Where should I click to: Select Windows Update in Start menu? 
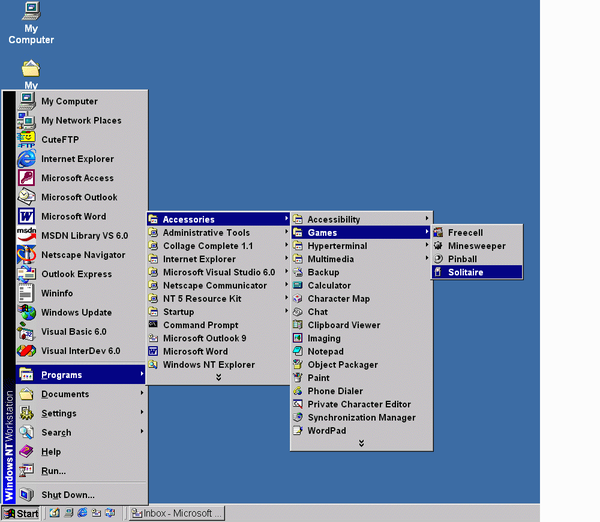(76, 312)
